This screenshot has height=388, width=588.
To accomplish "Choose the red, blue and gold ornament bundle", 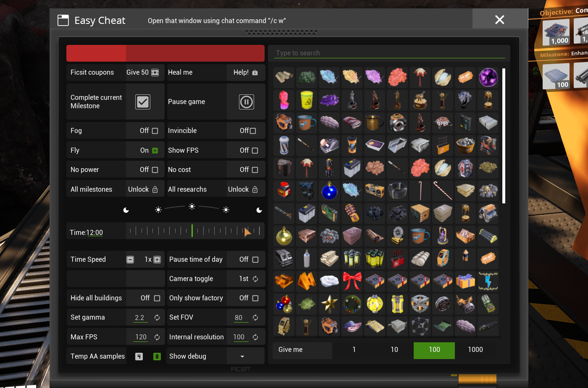I will coord(284,304).
